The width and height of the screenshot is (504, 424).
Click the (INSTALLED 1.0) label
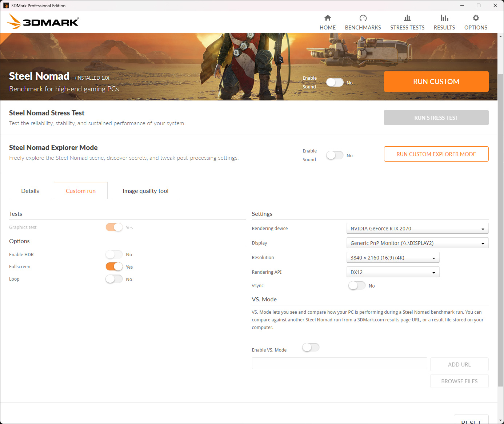point(92,78)
